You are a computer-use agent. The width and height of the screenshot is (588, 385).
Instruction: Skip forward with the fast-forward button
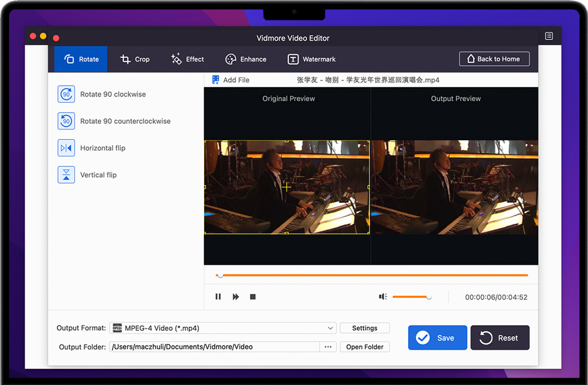(236, 297)
